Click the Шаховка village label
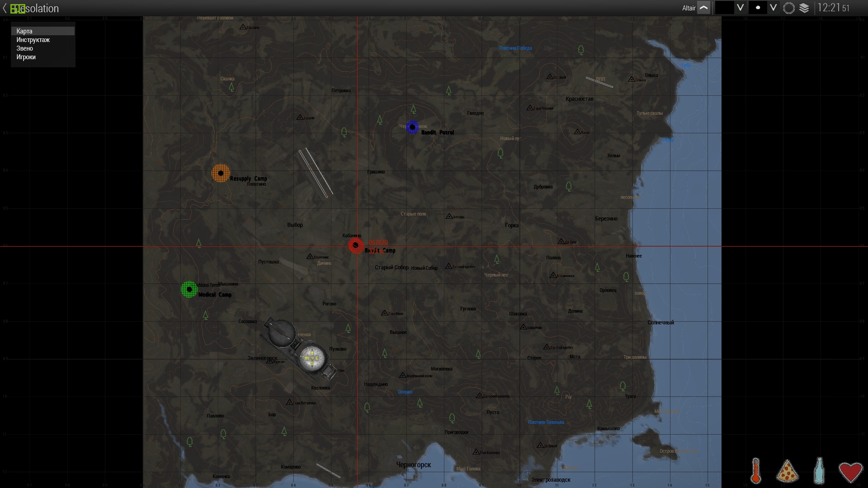 [518, 314]
